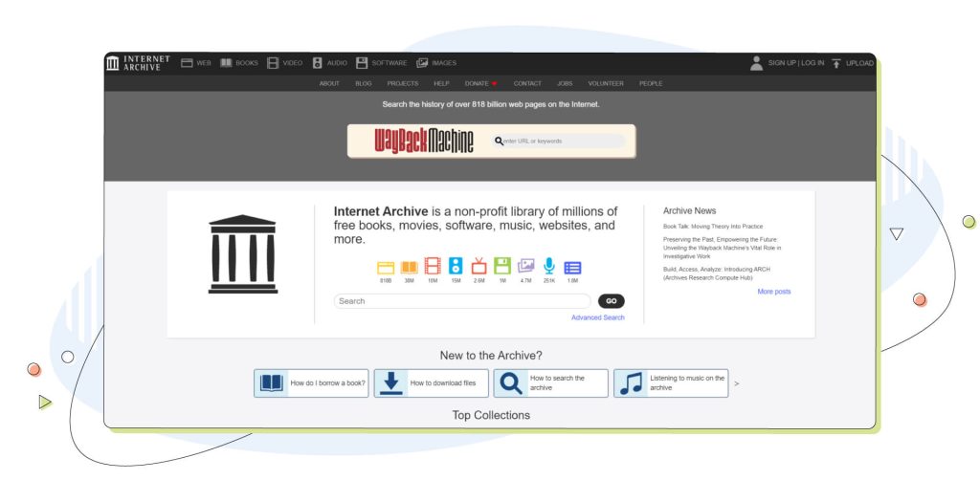Image resolution: width=980 pixels, height=480 pixels.
Task: Open the Video film icon in top bar
Action: 273,63
